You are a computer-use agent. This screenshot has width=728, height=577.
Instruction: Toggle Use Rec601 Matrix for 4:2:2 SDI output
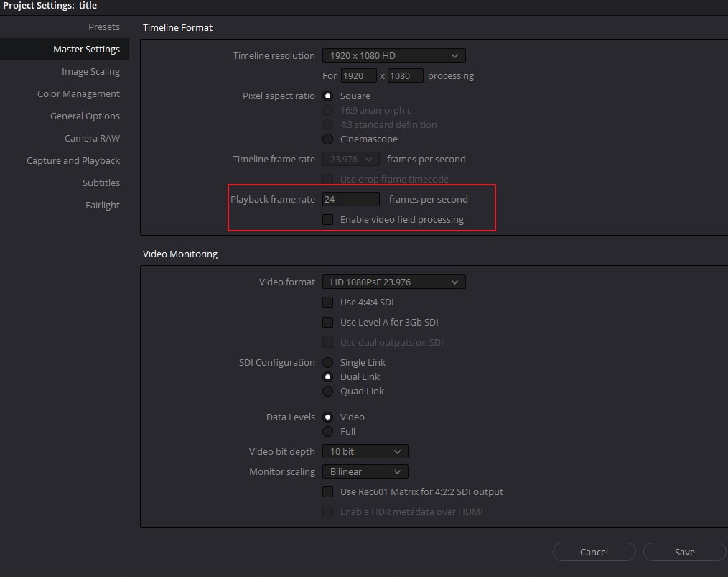328,492
